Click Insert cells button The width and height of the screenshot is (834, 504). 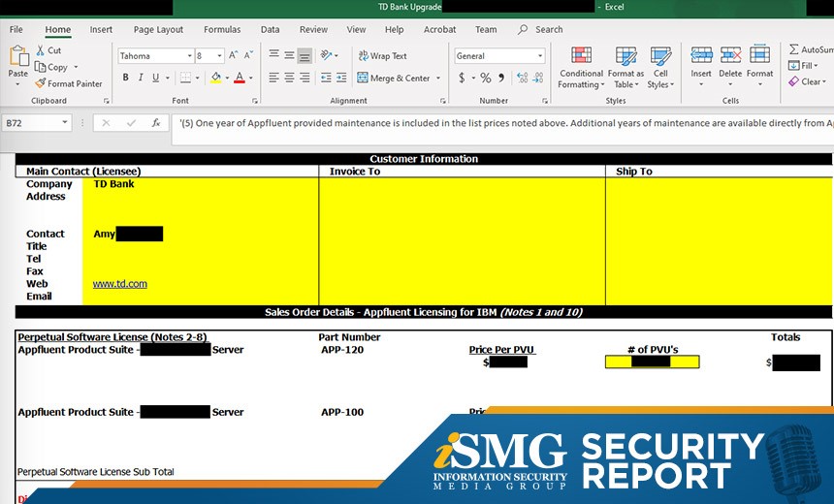(701, 67)
